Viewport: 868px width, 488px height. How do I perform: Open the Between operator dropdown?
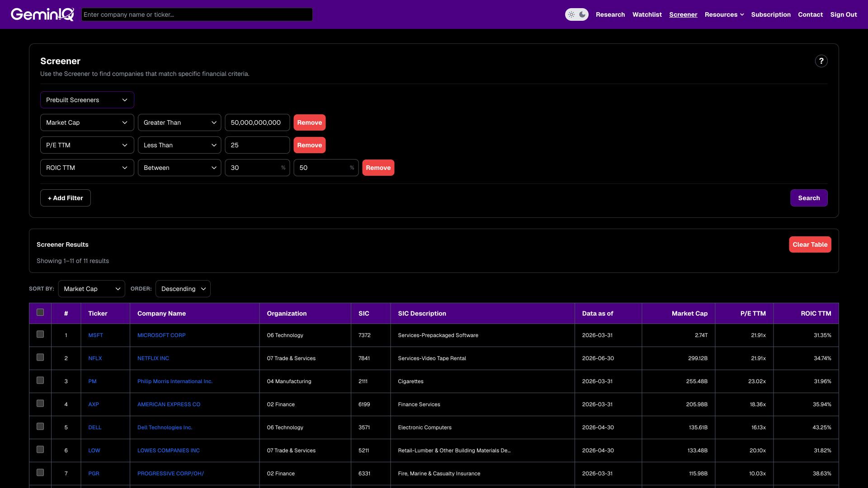[x=179, y=168]
